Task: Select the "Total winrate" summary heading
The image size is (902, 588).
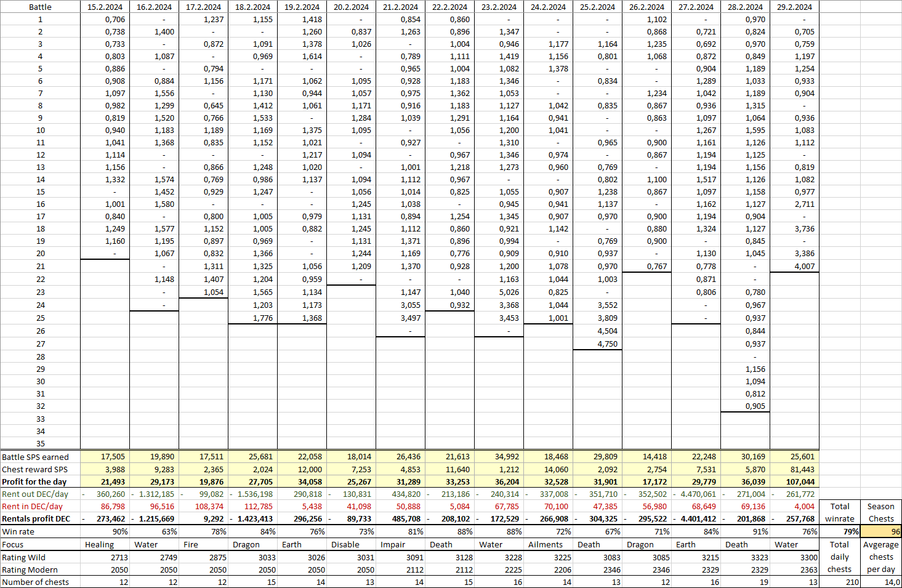Action: pos(840,512)
